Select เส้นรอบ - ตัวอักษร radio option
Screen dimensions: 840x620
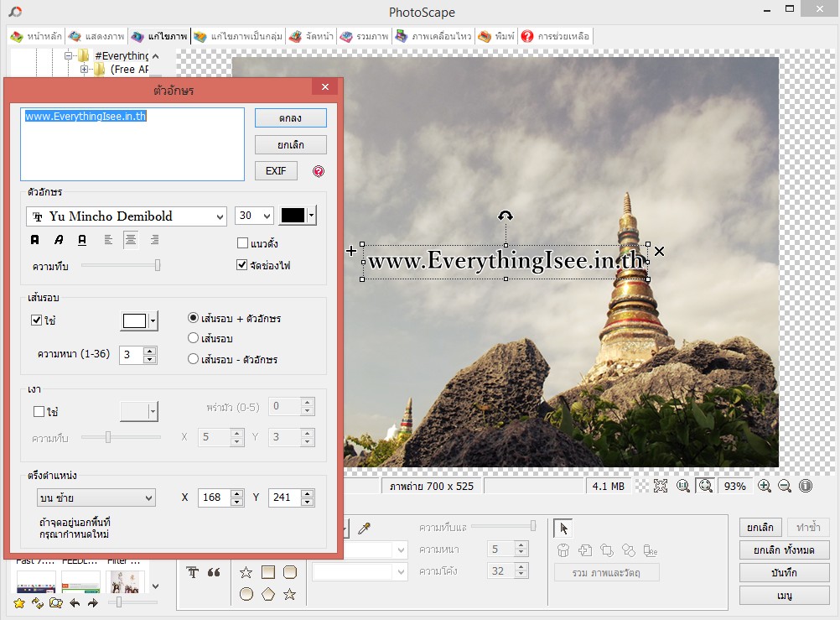194,359
